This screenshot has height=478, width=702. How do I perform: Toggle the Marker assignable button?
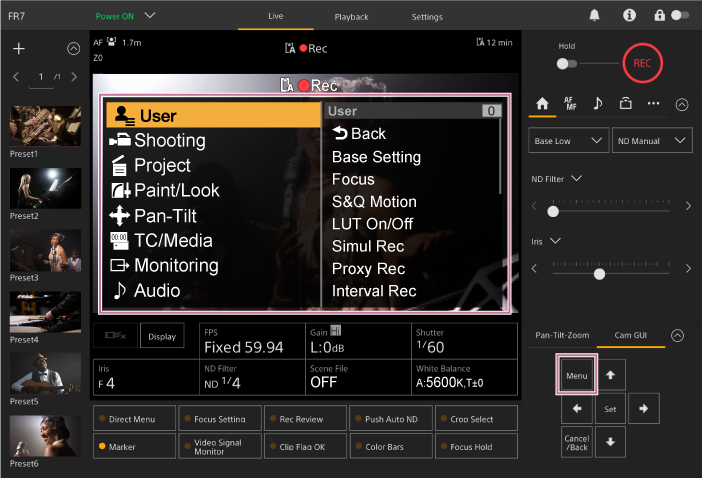135,446
